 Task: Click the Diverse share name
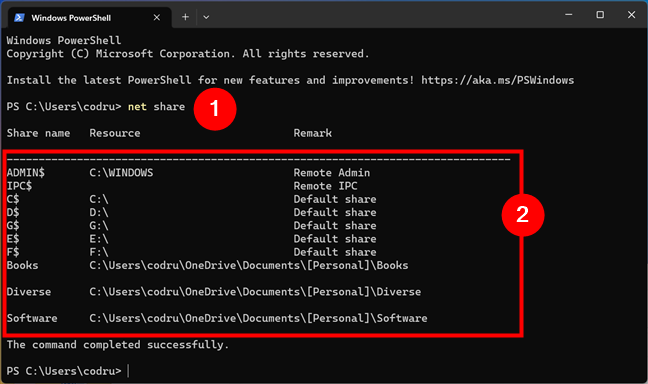tap(29, 292)
